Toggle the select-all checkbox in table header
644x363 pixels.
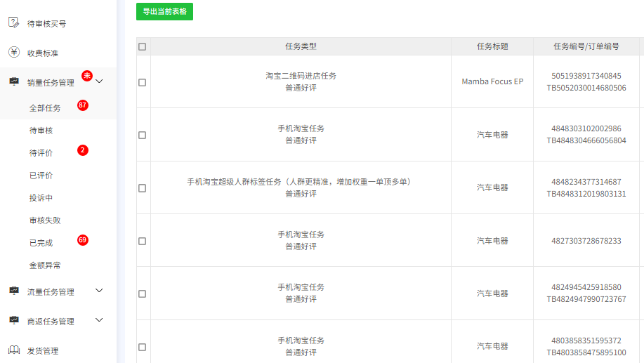click(x=143, y=46)
